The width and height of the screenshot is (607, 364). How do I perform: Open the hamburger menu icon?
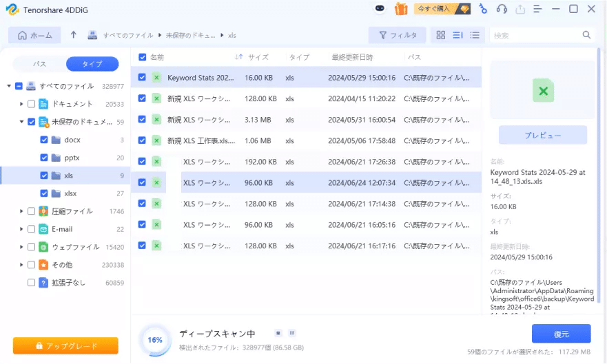pos(537,9)
